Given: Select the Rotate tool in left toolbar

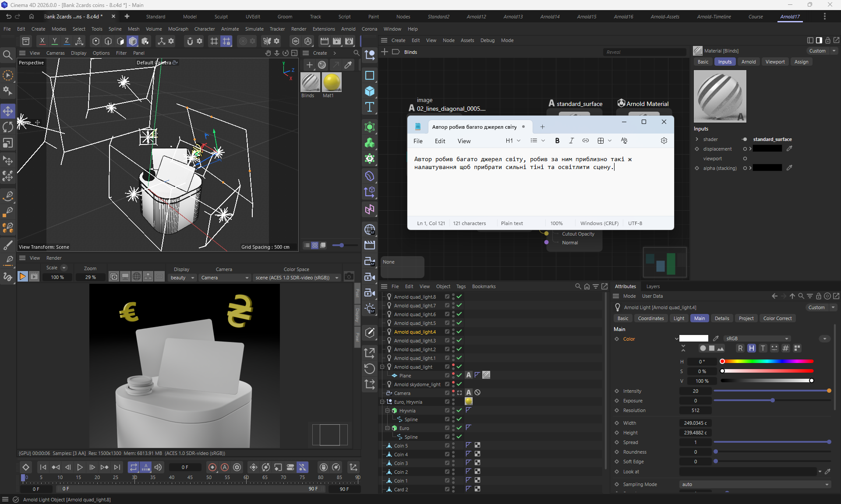Looking at the screenshot, I should click(x=8, y=127).
